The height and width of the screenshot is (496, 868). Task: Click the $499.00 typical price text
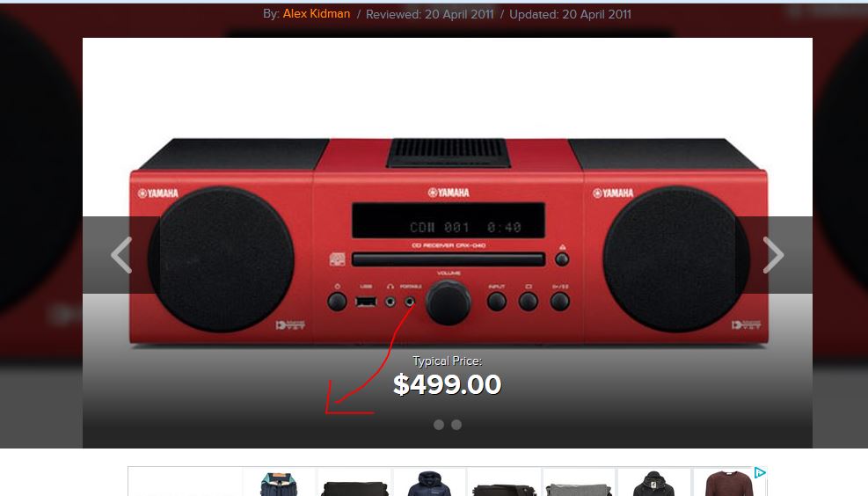[448, 384]
